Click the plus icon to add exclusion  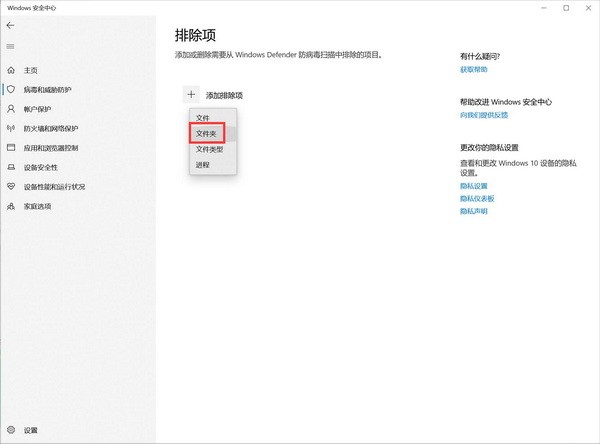191,95
